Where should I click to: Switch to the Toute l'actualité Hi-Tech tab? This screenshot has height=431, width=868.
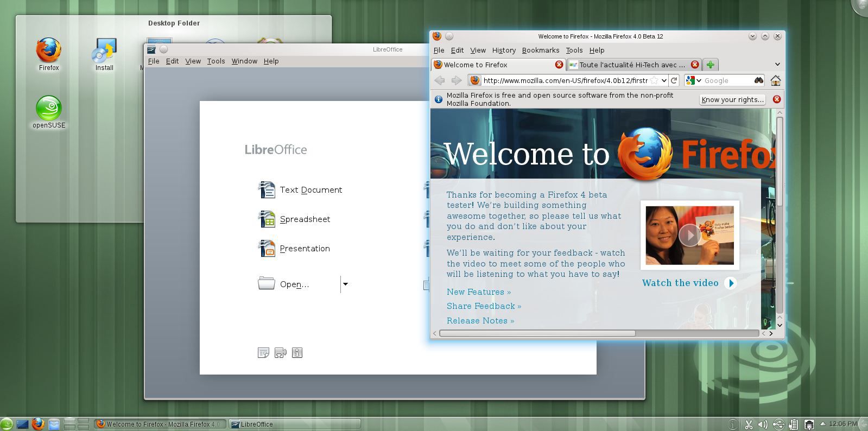coord(634,65)
